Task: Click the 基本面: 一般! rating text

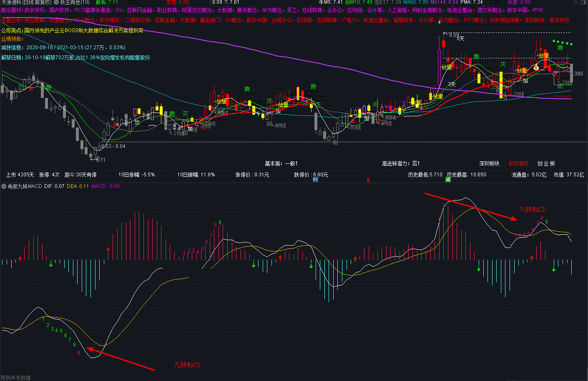Action: tap(281, 163)
